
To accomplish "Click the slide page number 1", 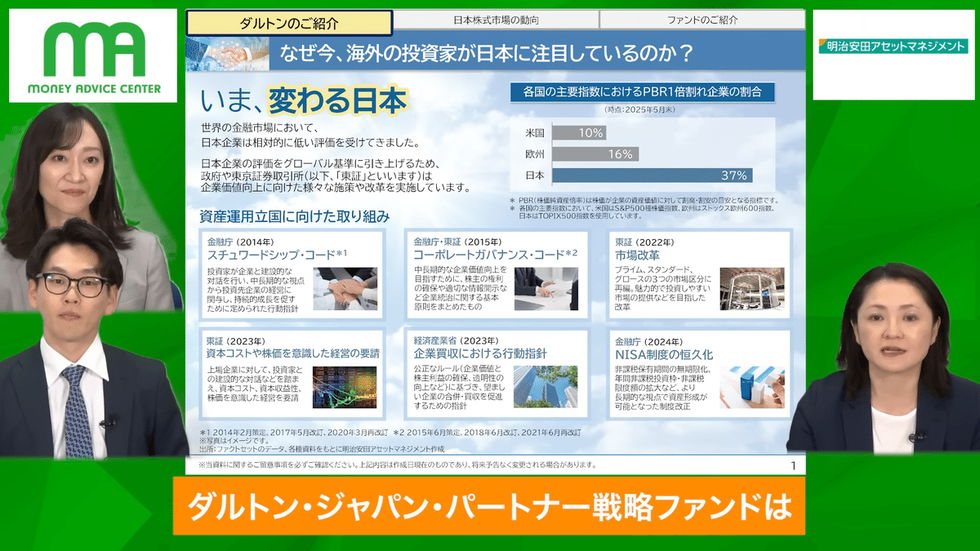I will tap(793, 465).
